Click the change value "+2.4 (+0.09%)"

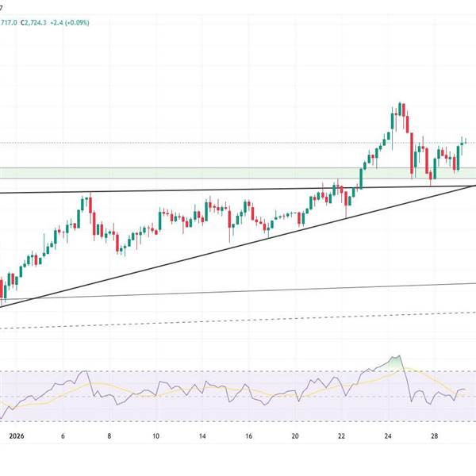coord(70,22)
